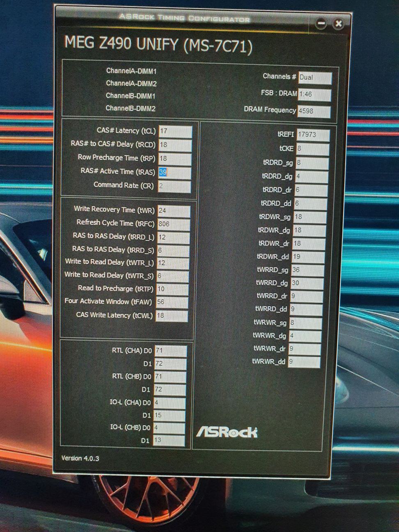Select the IO-L (CHB) D0 field
The height and width of the screenshot is (532, 399).
tap(169, 428)
